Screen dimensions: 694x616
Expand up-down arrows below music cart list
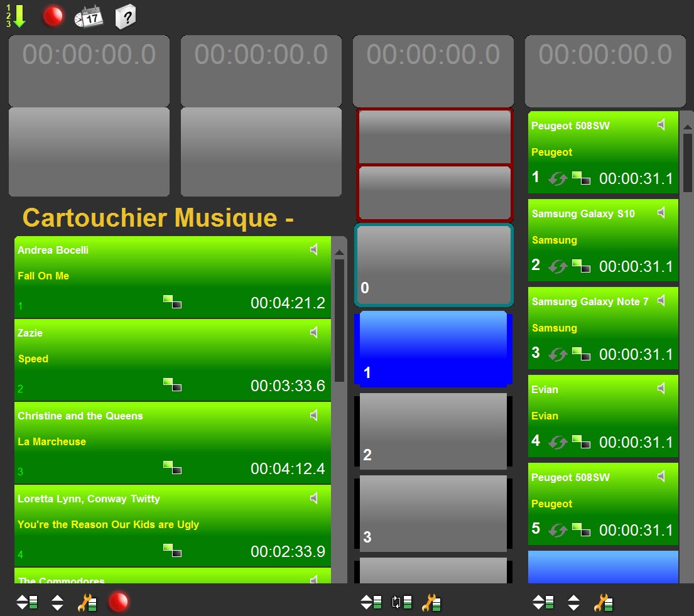click(57, 603)
